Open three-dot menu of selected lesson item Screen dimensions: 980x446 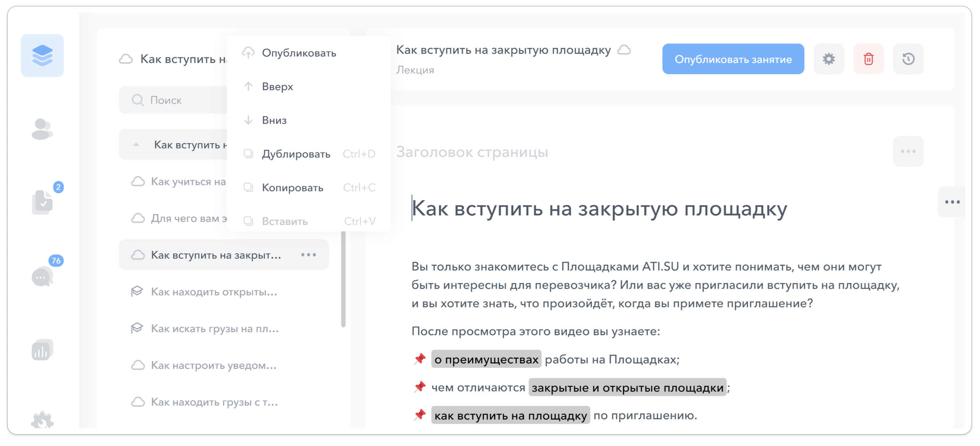click(x=308, y=255)
